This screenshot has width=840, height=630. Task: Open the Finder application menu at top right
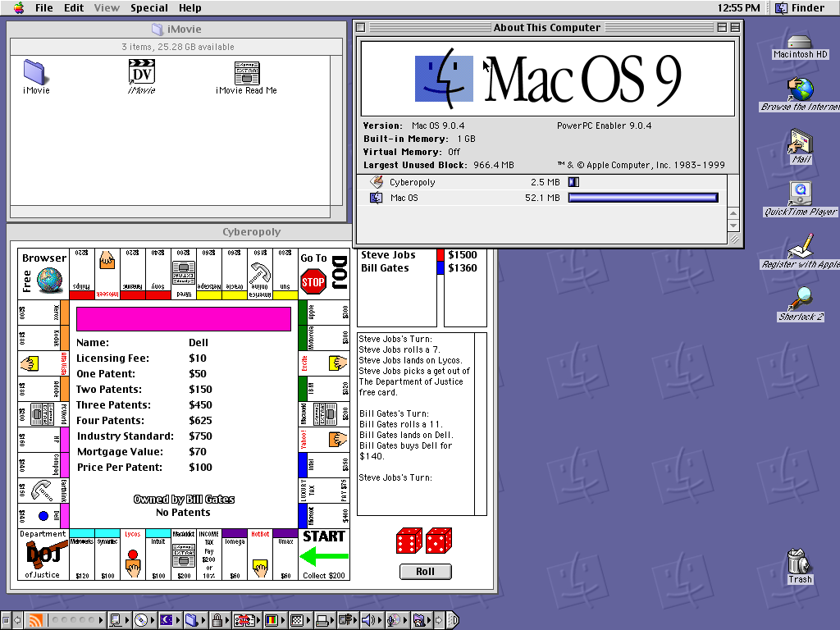(x=801, y=7)
